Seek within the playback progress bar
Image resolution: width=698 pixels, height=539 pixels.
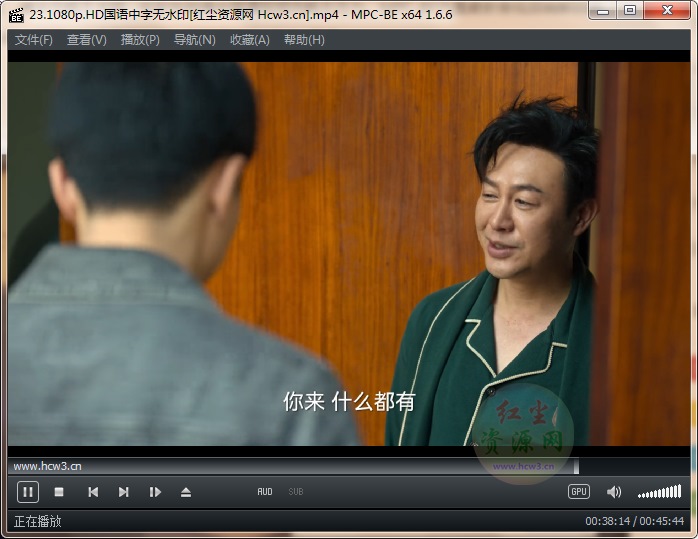point(349,466)
